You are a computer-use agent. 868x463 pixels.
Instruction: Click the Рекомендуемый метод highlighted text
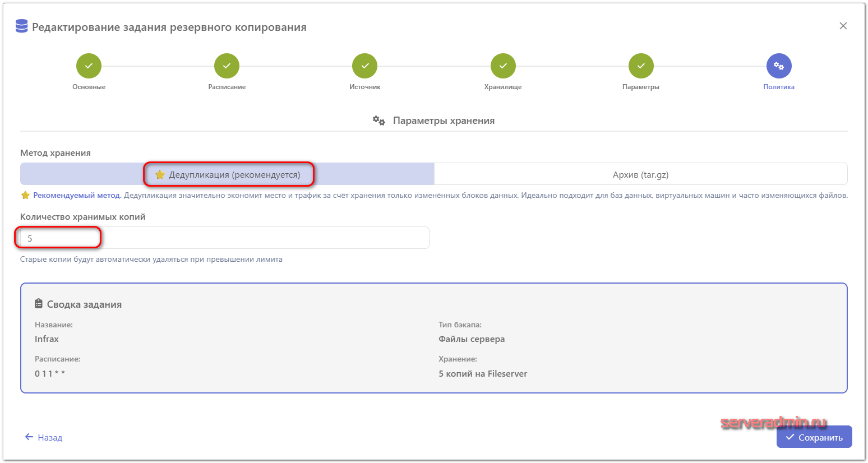pyautogui.click(x=77, y=196)
